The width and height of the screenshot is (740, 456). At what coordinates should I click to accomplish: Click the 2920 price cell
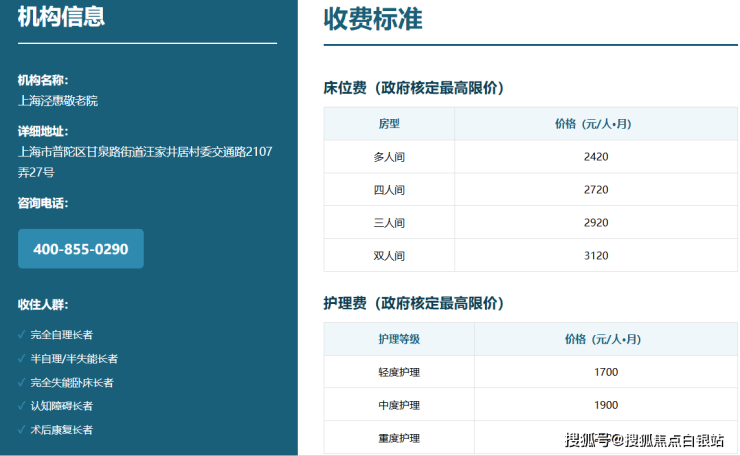[596, 223]
